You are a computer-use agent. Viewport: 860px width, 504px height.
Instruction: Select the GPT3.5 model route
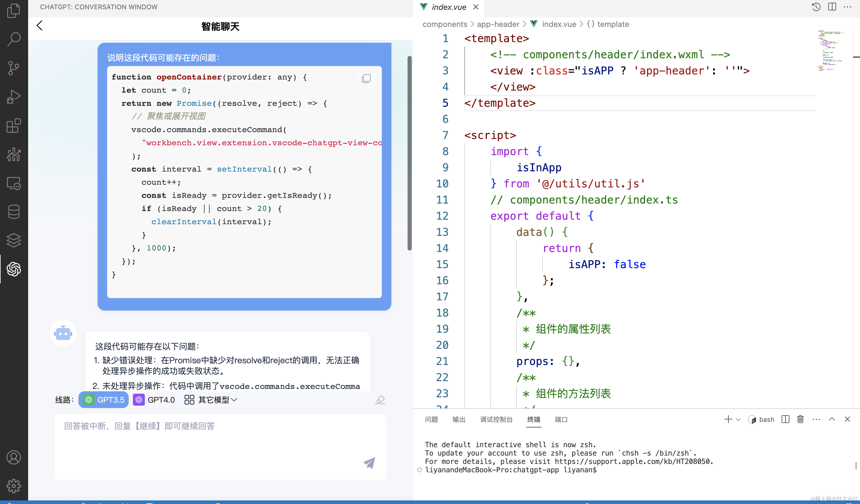(104, 400)
